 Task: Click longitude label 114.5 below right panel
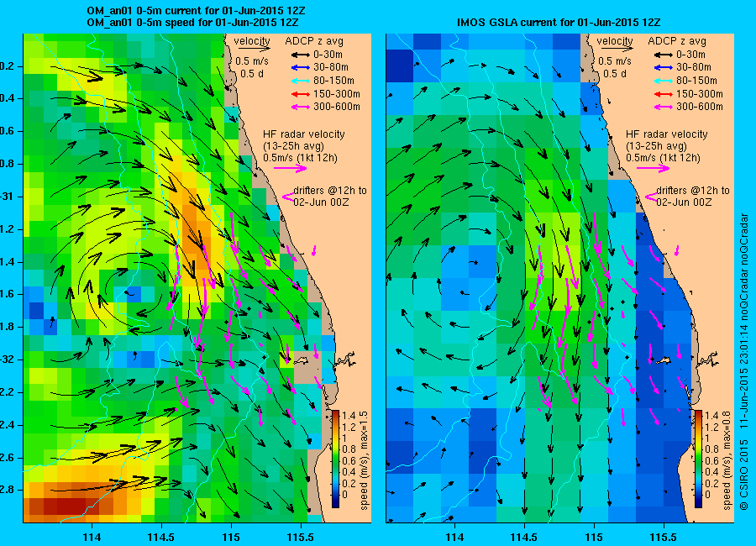524,538
